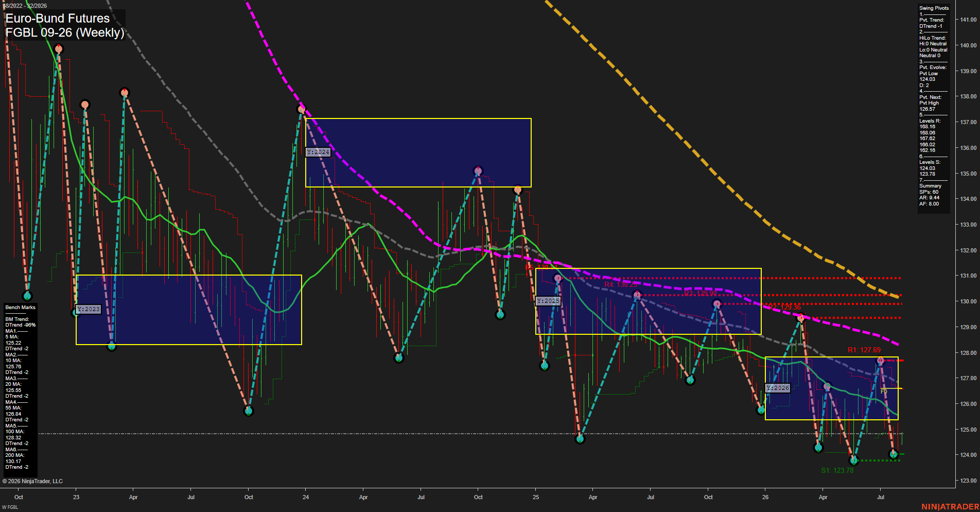The image size is (980, 512).
Task: Click the 'Bench Marks' panel heading
Action: click(x=20, y=308)
